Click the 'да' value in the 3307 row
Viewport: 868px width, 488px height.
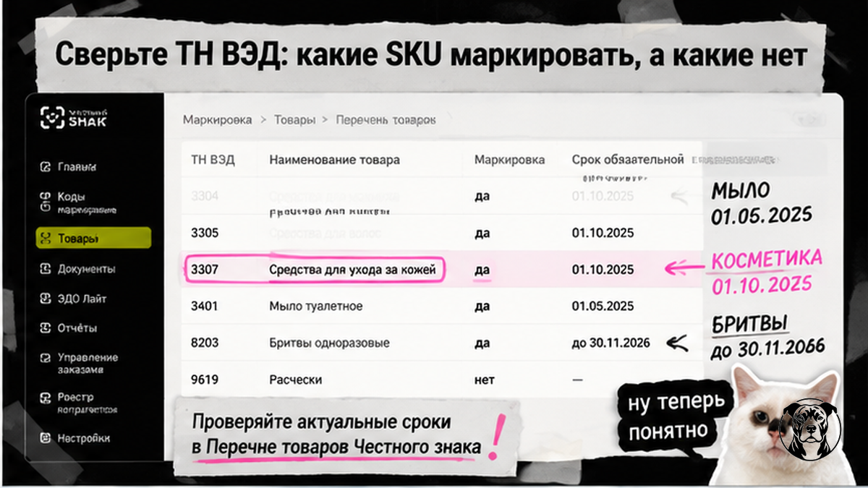tap(482, 270)
